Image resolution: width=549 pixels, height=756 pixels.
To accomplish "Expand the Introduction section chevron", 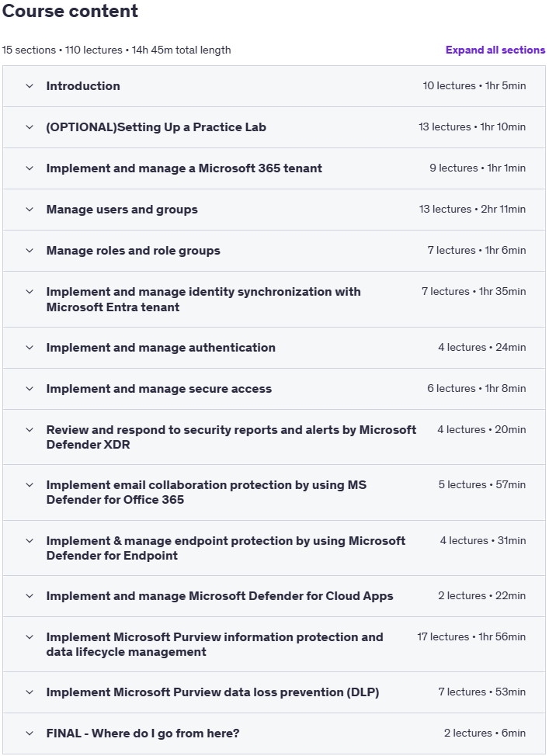I will click(x=30, y=86).
